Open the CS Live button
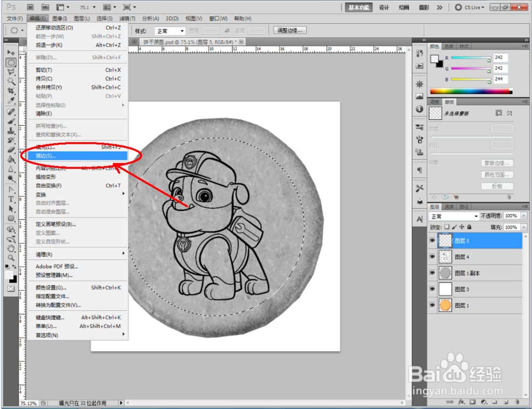532x409 pixels. 470,7
